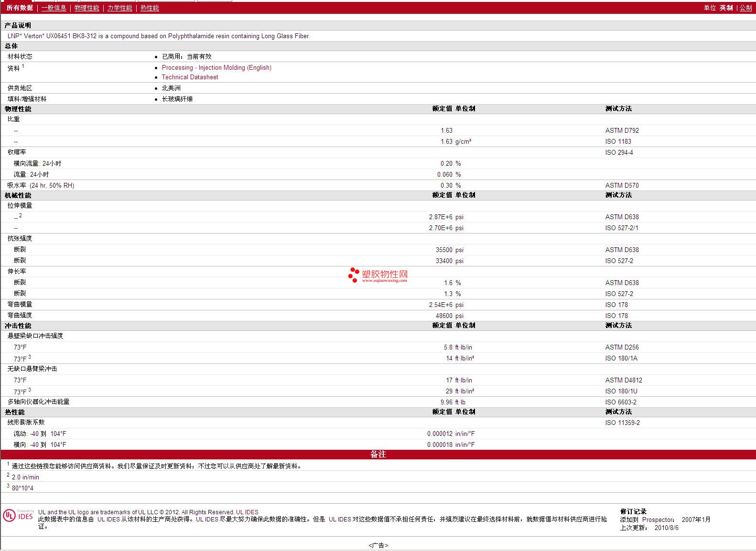The height and width of the screenshot is (551, 756).
Task: Choose 英制 units
Action: (x=726, y=8)
